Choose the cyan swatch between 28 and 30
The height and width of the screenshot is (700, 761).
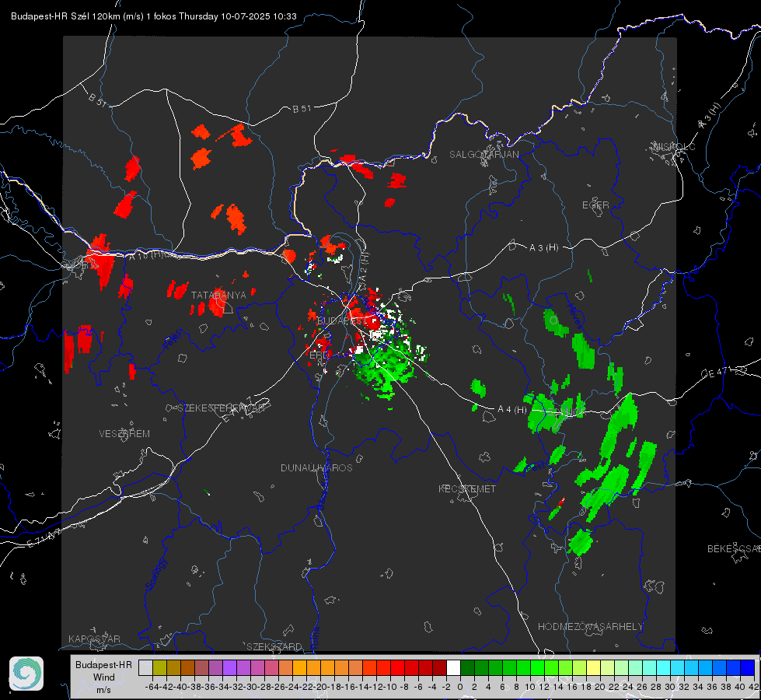pos(664,668)
